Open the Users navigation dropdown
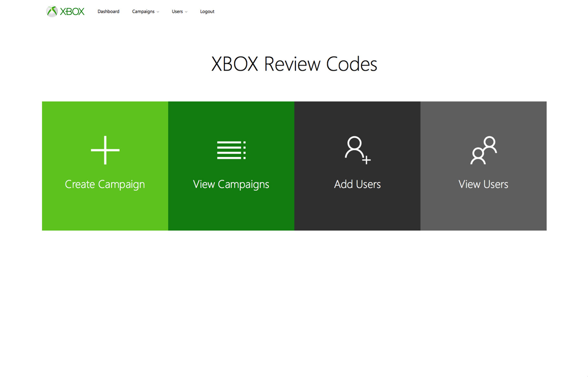The image size is (588, 380). click(x=179, y=11)
